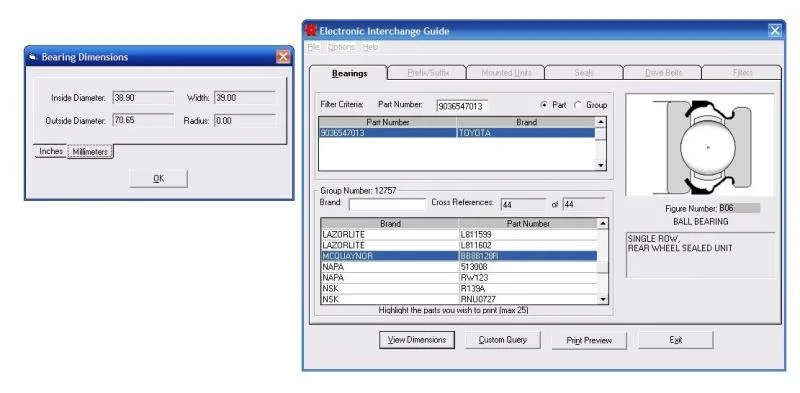
Task: Click down arrow of part number list scrollbar
Action: (601, 165)
